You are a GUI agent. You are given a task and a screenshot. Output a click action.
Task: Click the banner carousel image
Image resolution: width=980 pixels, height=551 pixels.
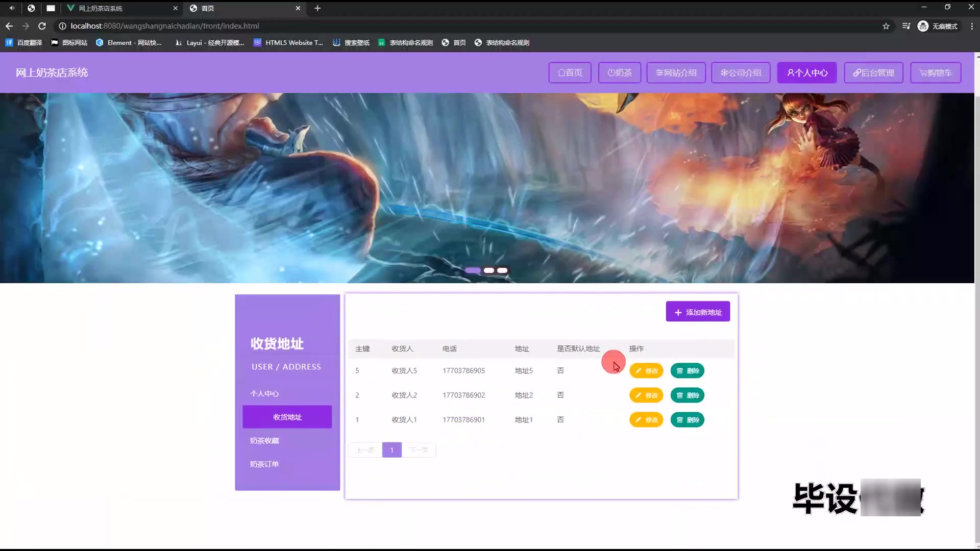click(x=487, y=188)
